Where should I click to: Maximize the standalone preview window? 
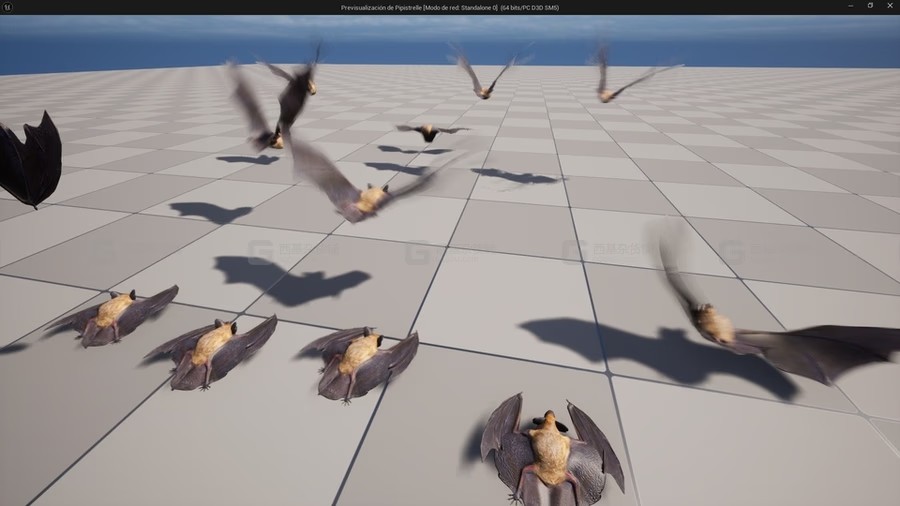point(869,6)
